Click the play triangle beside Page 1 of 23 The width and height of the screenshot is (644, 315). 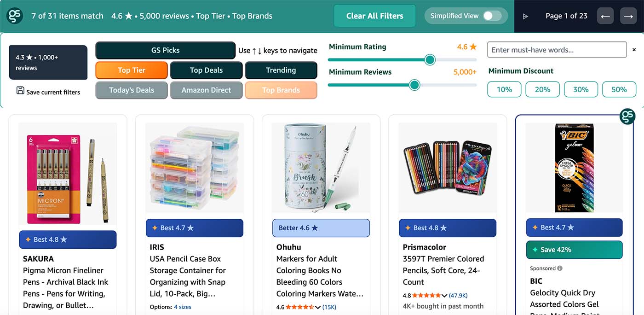click(x=525, y=15)
